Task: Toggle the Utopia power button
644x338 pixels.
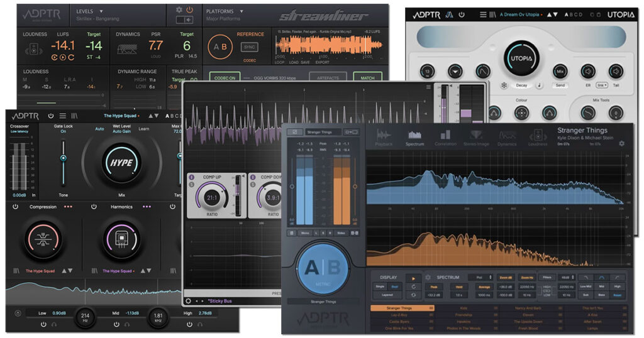Action: [462, 15]
